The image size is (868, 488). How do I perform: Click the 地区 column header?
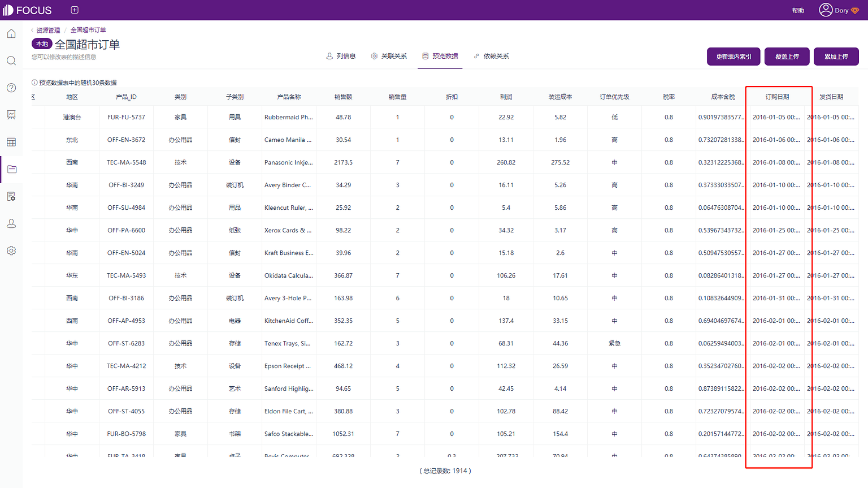coord(72,97)
